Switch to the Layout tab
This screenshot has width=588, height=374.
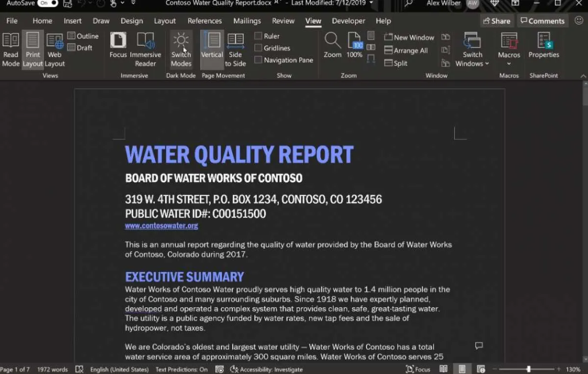click(165, 21)
